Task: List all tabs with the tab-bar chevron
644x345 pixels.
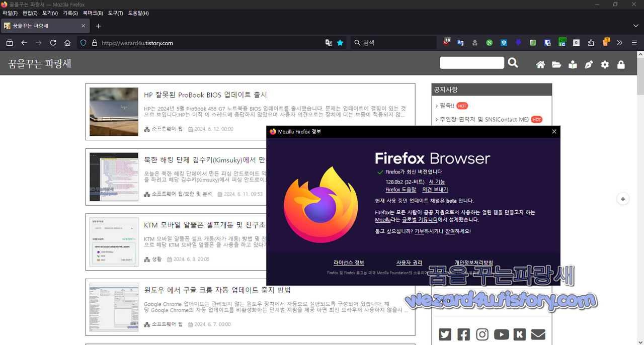Action: pos(636,26)
